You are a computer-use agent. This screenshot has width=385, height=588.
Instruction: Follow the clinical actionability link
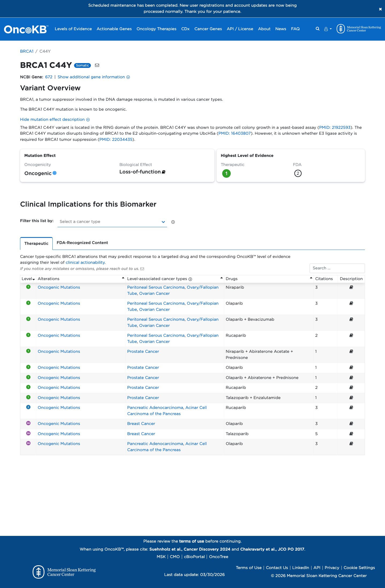85,262
